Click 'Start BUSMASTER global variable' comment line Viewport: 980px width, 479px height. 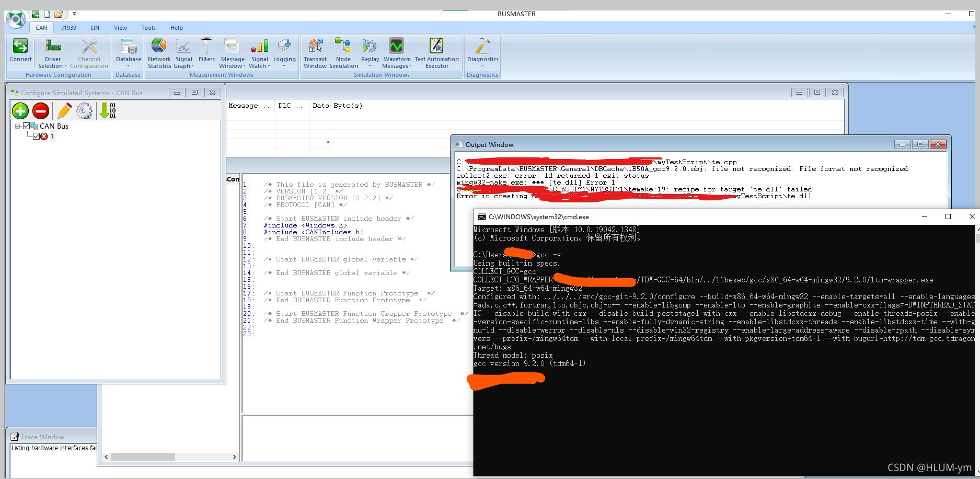pyautogui.click(x=341, y=259)
